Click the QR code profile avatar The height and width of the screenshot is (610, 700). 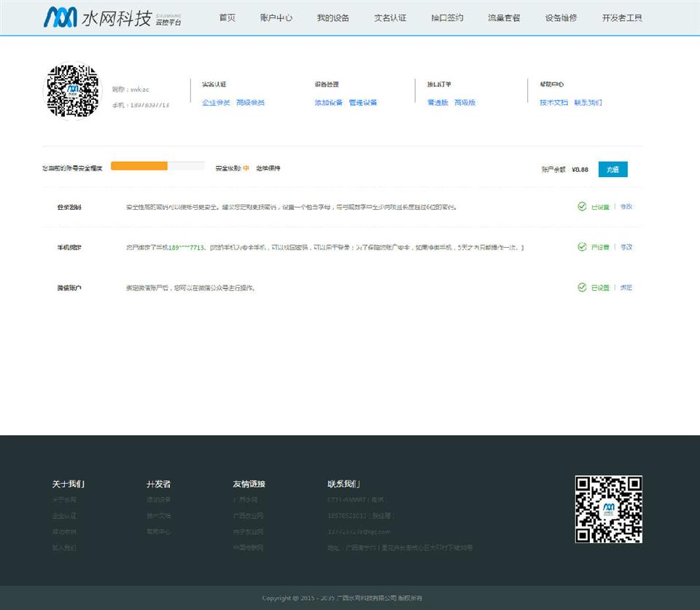coord(73,91)
